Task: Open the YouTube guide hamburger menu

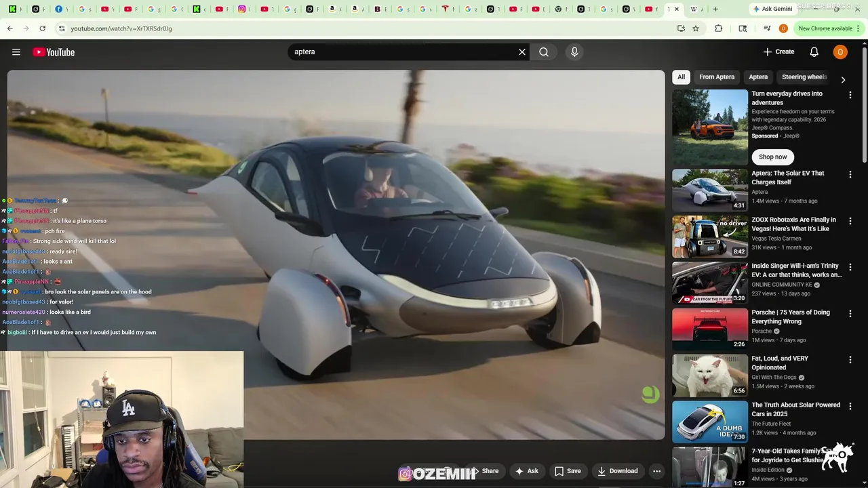Action: click(x=16, y=52)
